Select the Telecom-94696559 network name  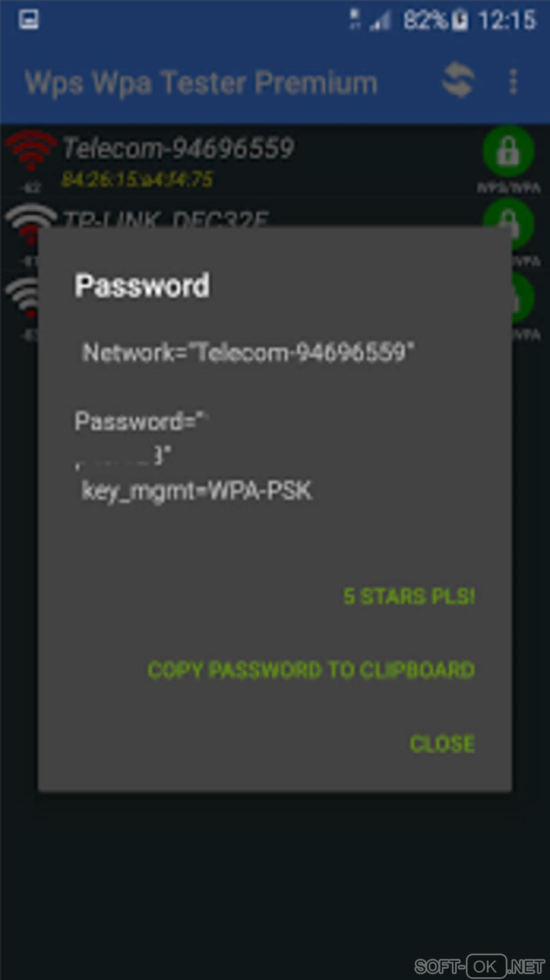point(178,148)
